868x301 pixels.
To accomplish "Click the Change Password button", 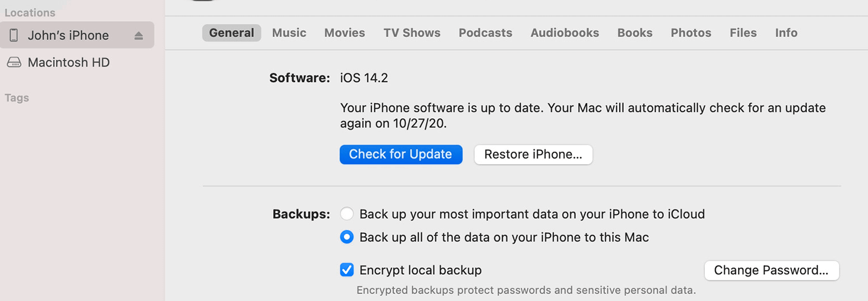I will pos(771,270).
